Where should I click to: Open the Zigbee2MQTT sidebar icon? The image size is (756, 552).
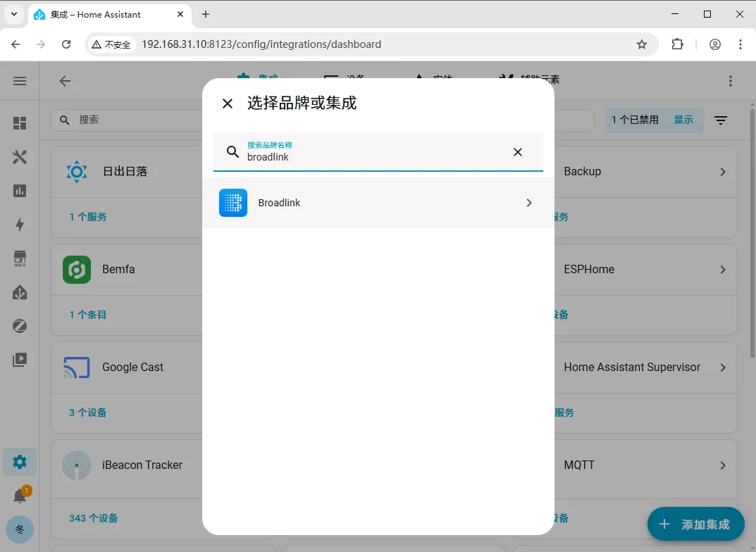click(20, 326)
